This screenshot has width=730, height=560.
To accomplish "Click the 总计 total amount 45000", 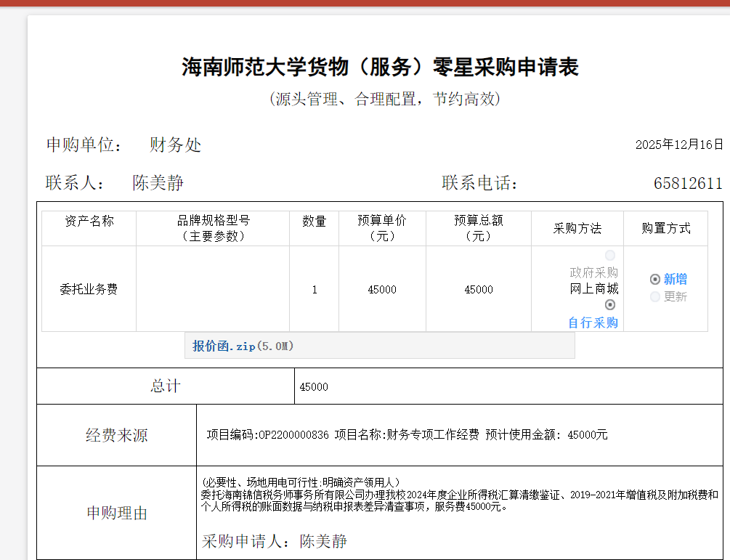I will (314, 387).
